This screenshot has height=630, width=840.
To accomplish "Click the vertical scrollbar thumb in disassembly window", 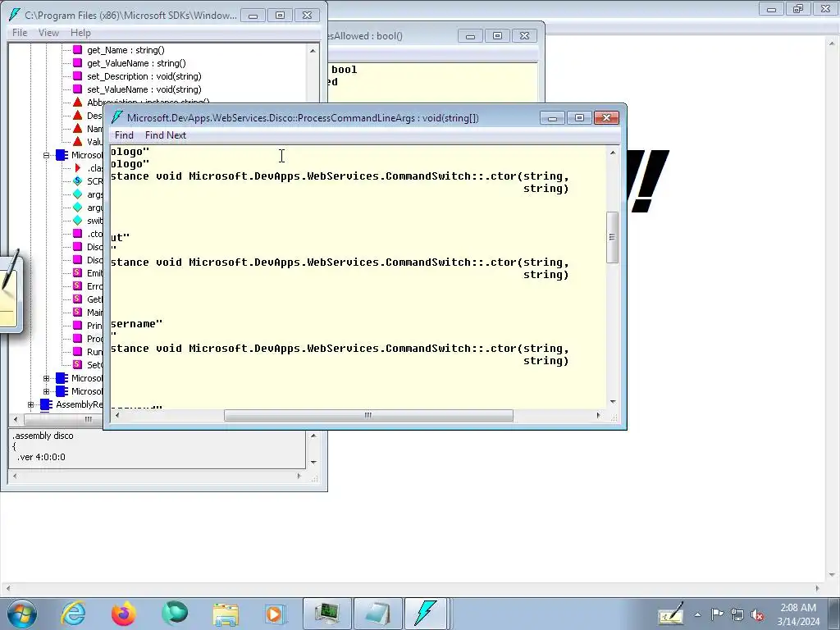I will (x=612, y=237).
